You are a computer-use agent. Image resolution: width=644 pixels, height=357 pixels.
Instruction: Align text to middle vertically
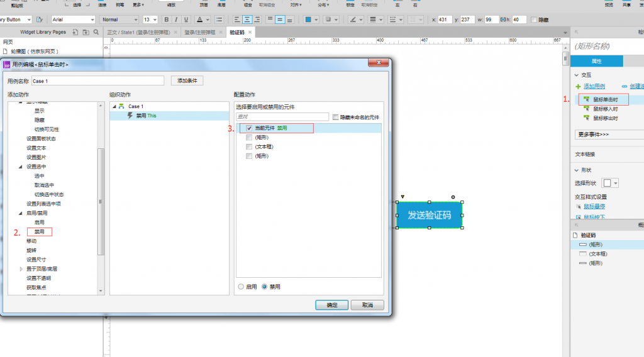click(x=280, y=19)
